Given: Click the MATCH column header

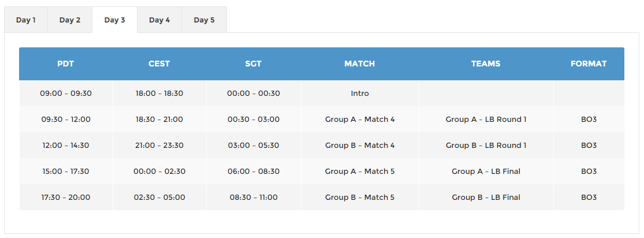Looking at the screenshot, I should (360, 64).
